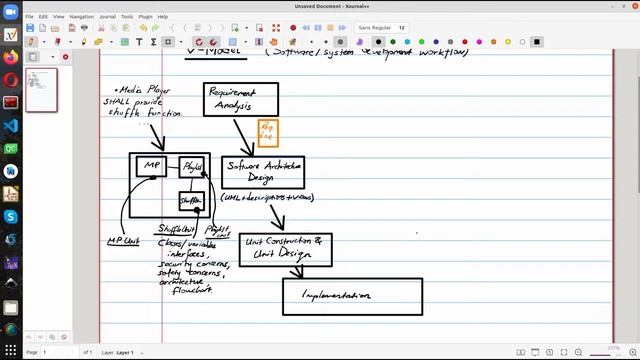Start audio recording with red circle

(x=293, y=28)
